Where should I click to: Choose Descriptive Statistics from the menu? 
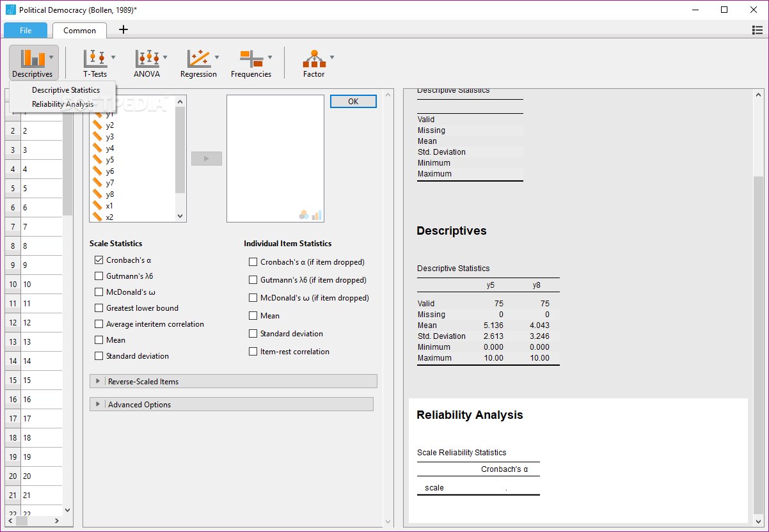(x=66, y=90)
